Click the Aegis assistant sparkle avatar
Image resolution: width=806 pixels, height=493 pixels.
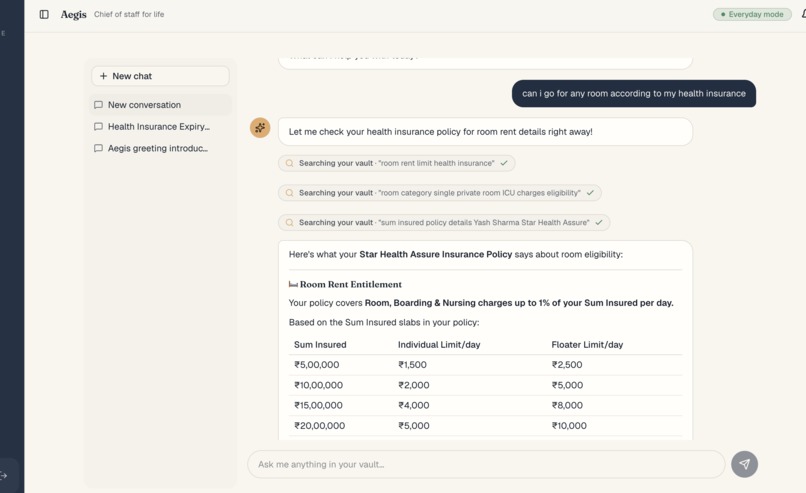(260, 127)
